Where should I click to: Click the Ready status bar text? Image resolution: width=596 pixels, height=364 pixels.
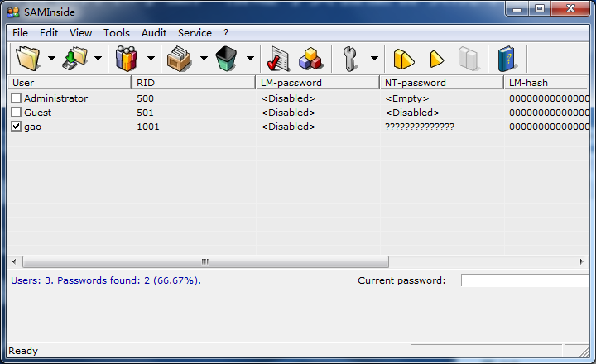coord(23,351)
